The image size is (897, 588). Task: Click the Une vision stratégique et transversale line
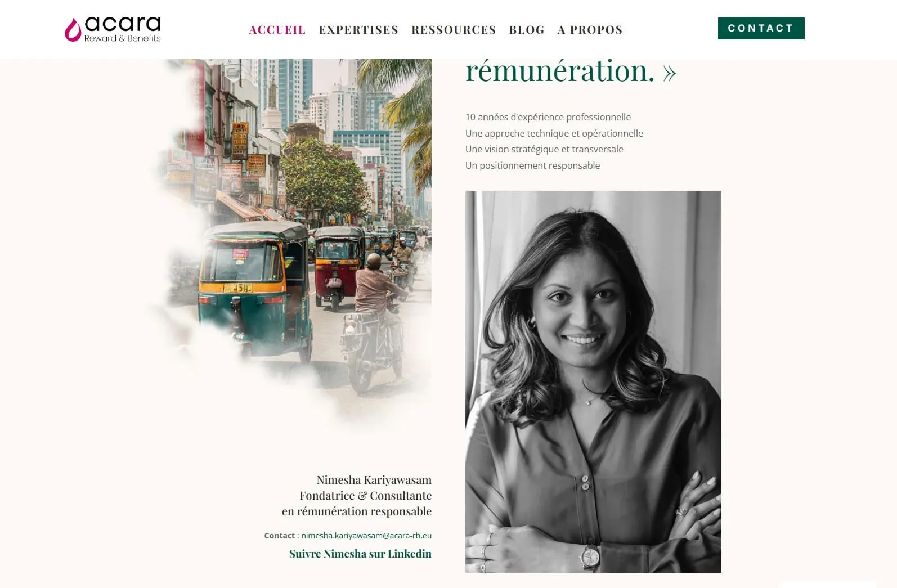[544, 149]
